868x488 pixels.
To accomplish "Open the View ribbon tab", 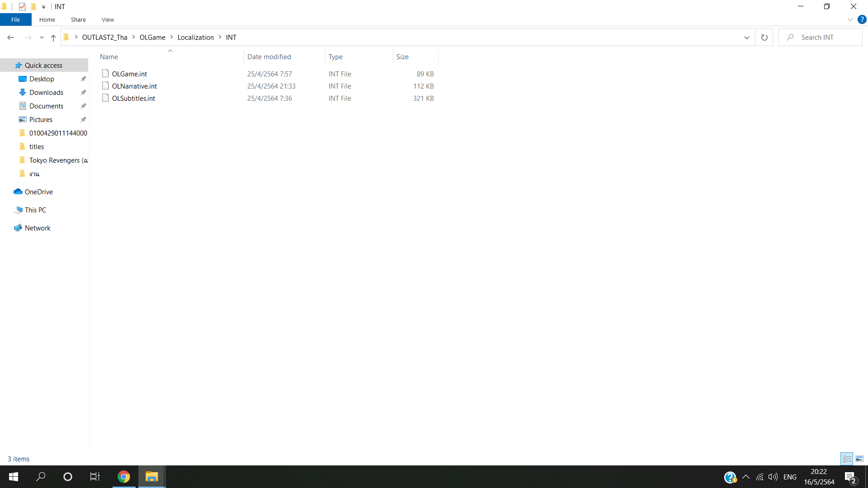I will [x=108, y=19].
